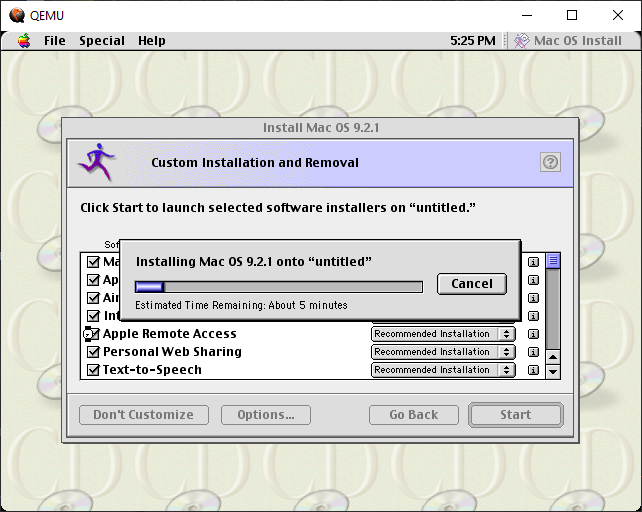
Task: Uncheck the Text-to-Speech checkbox
Action: click(x=93, y=370)
